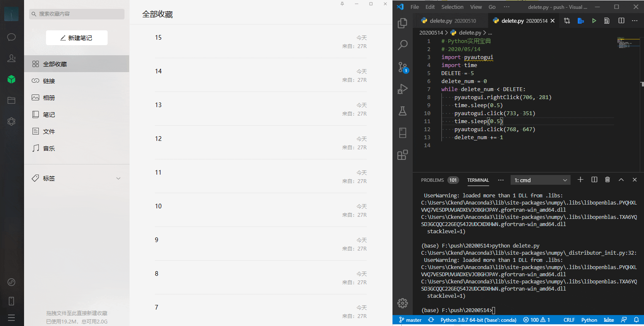
Task: Open WeChat contacts icon
Action: tap(11, 58)
